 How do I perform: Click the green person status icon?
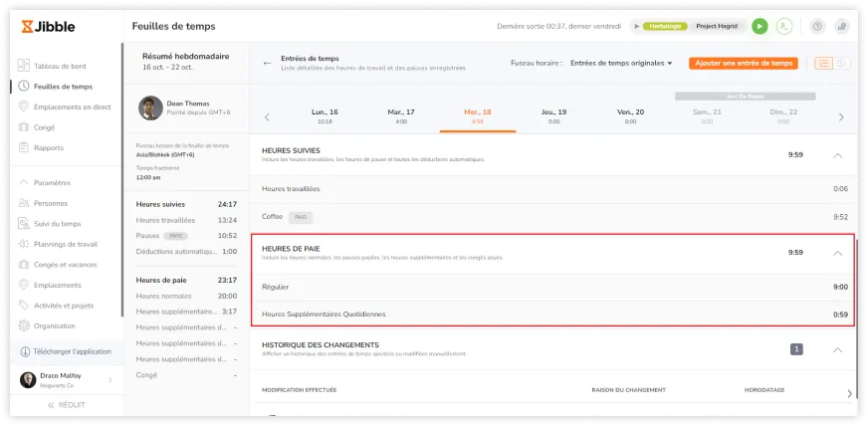click(784, 27)
